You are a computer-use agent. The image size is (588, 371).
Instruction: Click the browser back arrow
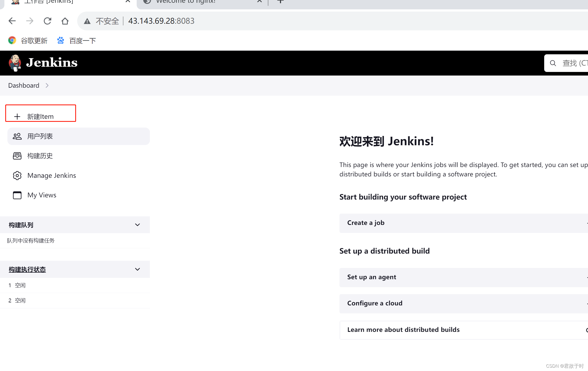pos(12,21)
